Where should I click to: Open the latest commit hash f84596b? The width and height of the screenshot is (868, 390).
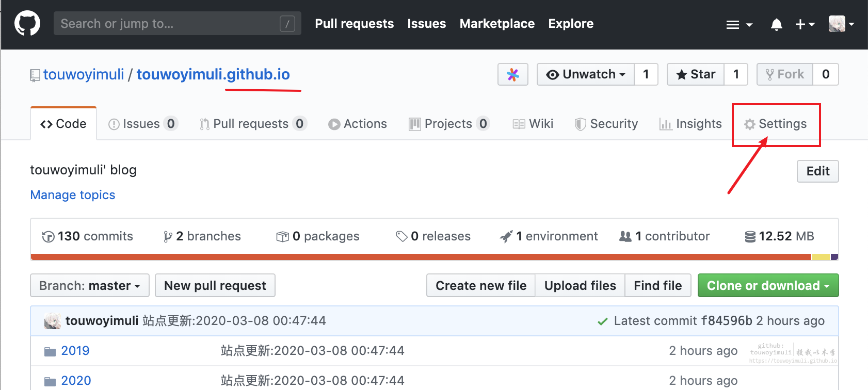point(727,321)
